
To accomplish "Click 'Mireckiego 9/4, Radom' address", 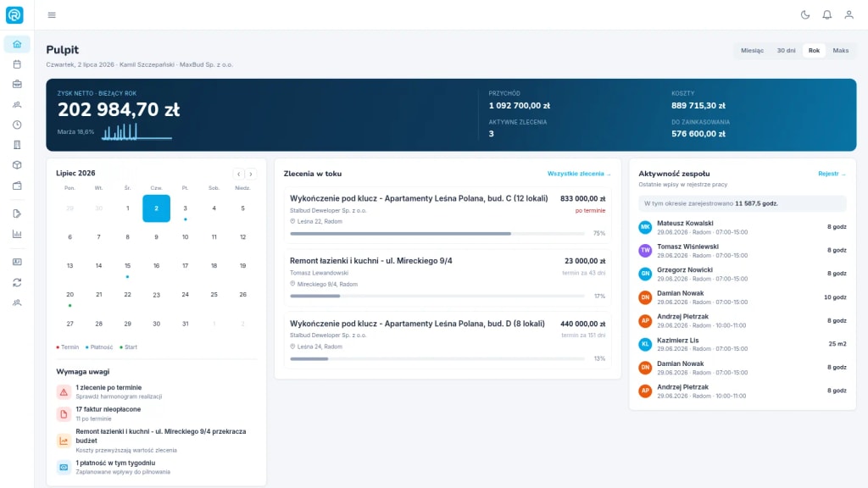I will pyautogui.click(x=327, y=285).
